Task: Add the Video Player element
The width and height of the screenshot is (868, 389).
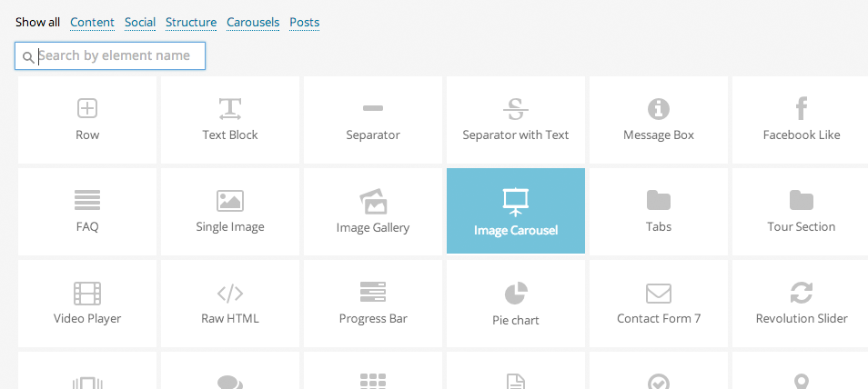Action: coord(87,304)
